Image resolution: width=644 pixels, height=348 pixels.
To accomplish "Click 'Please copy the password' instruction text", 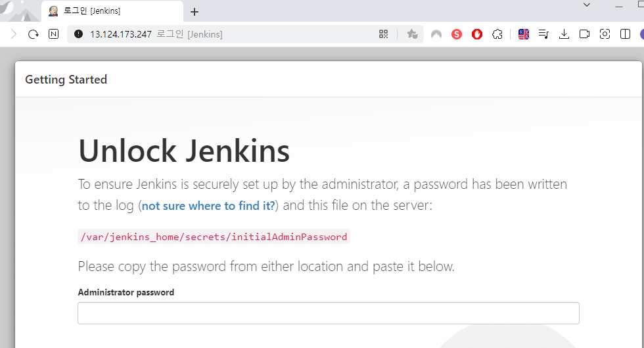I will coord(266,266).
